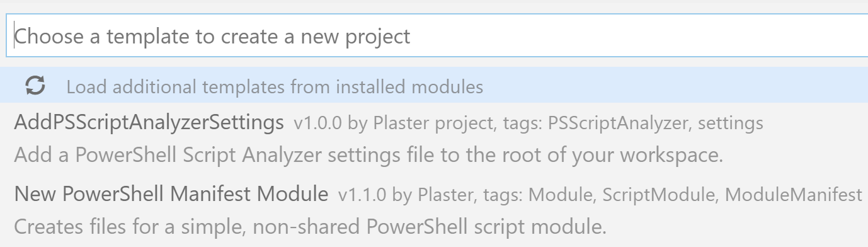Click the v1.1.0 version label

362,195
